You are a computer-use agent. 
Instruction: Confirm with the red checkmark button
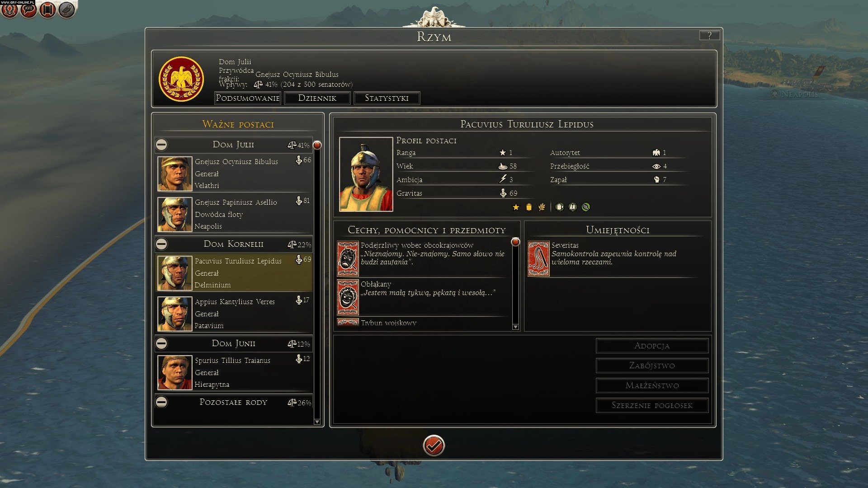tap(434, 446)
